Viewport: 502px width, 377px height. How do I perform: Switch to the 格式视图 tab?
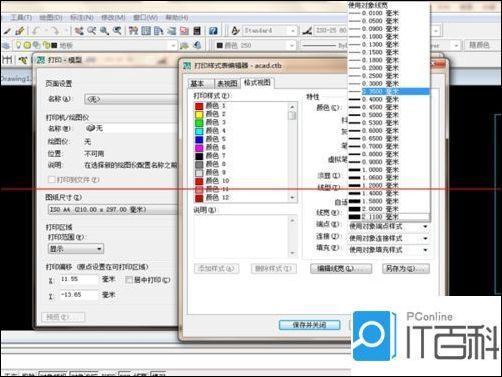(x=257, y=82)
